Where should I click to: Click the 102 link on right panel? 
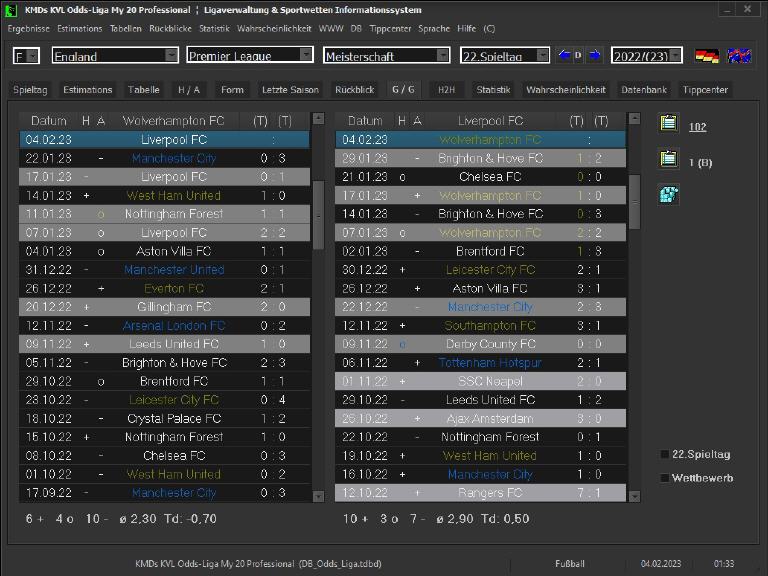[697, 127]
